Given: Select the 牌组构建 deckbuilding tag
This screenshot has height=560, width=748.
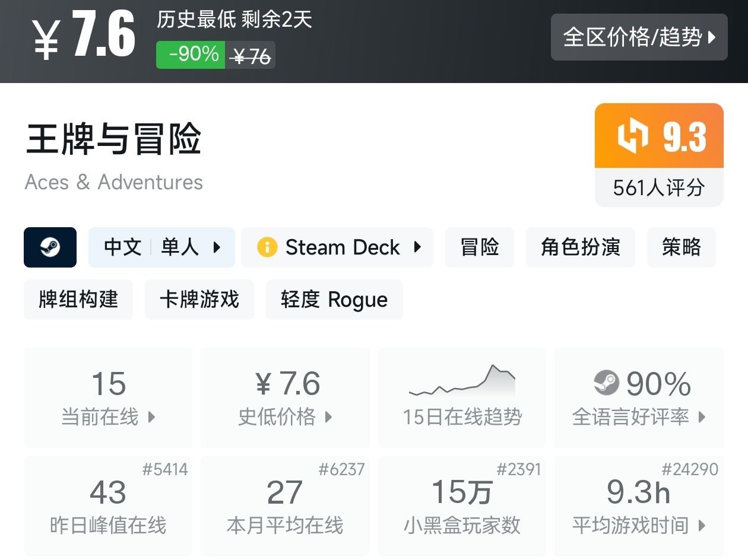Looking at the screenshot, I should tap(78, 300).
